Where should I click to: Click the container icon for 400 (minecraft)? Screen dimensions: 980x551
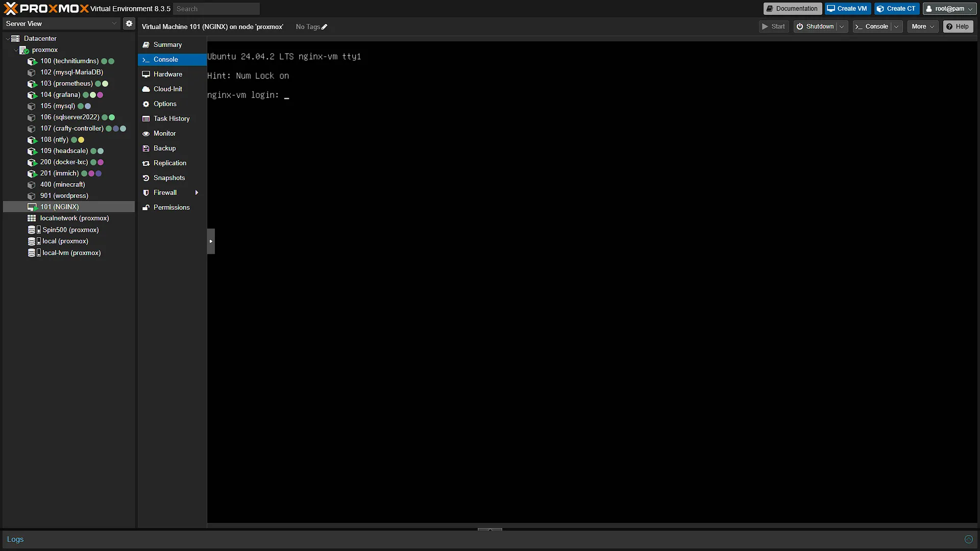tap(32, 185)
